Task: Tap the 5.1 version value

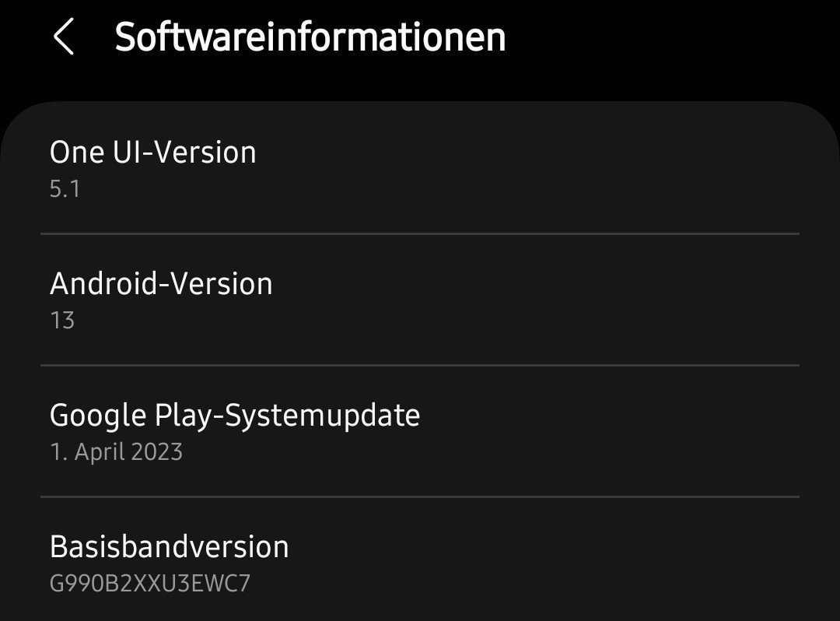Action: (65, 189)
